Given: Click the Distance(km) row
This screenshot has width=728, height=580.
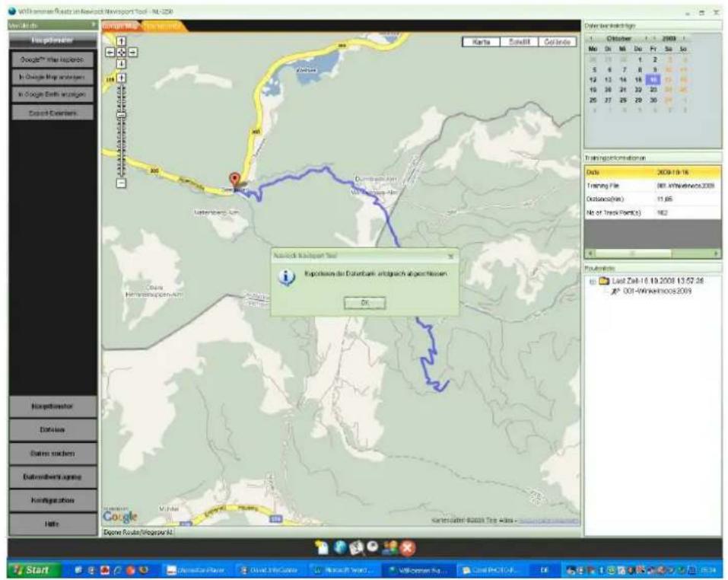Looking at the screenshot, I should [x=653, y=199].
